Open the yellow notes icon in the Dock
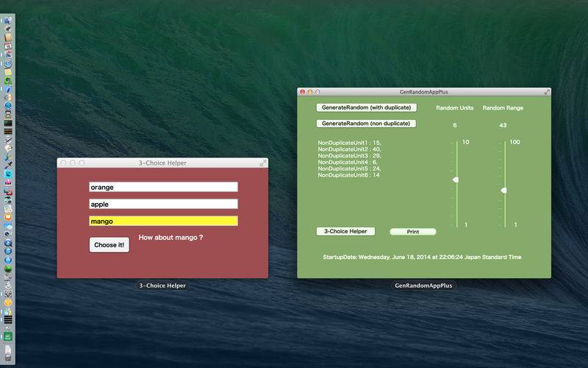The height and width of the screenshot is (368, 588). pyautogui.click(x=8, y=71)
